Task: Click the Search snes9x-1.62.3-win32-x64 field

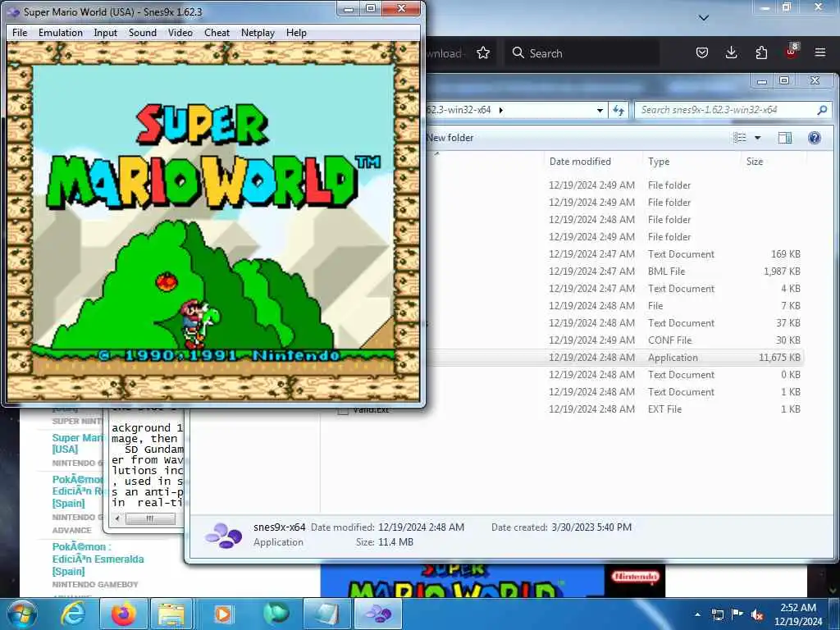Action: (x=733, y=110)
